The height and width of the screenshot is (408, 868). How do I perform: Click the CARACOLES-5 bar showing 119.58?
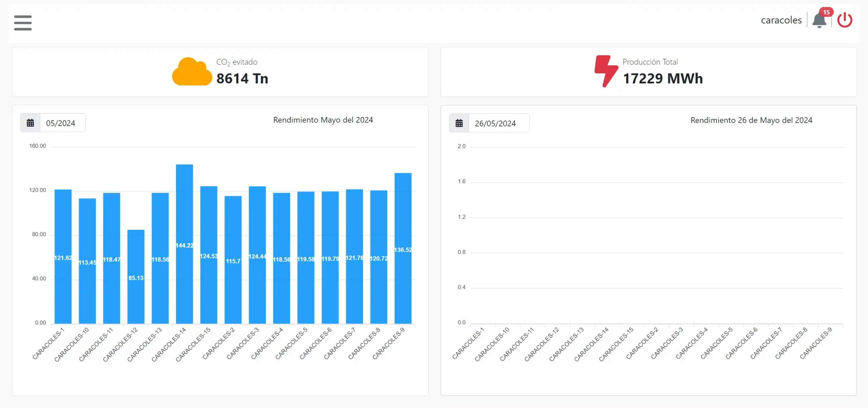[306, 258]
